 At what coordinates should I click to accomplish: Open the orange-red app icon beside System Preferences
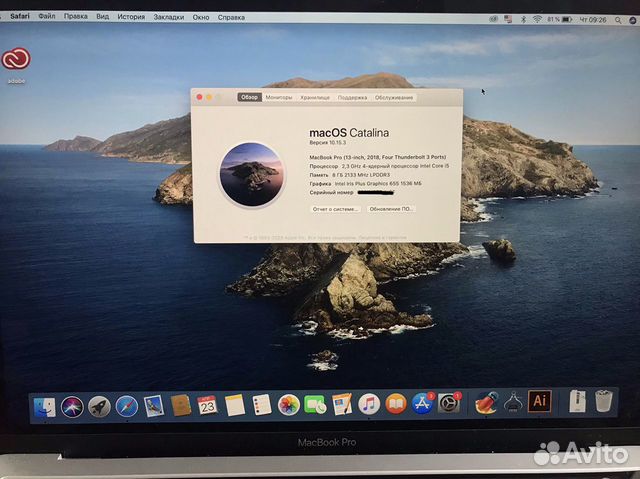pos(486,403)
